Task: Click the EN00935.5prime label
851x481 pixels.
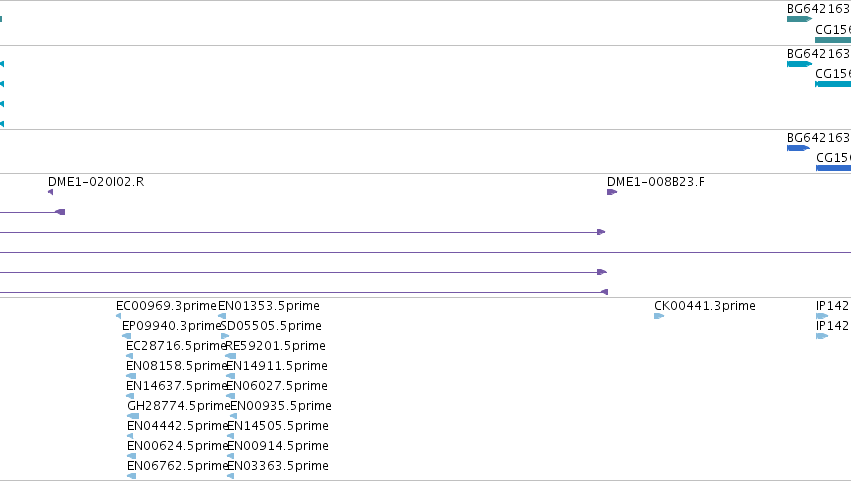Action: point(281,406)
